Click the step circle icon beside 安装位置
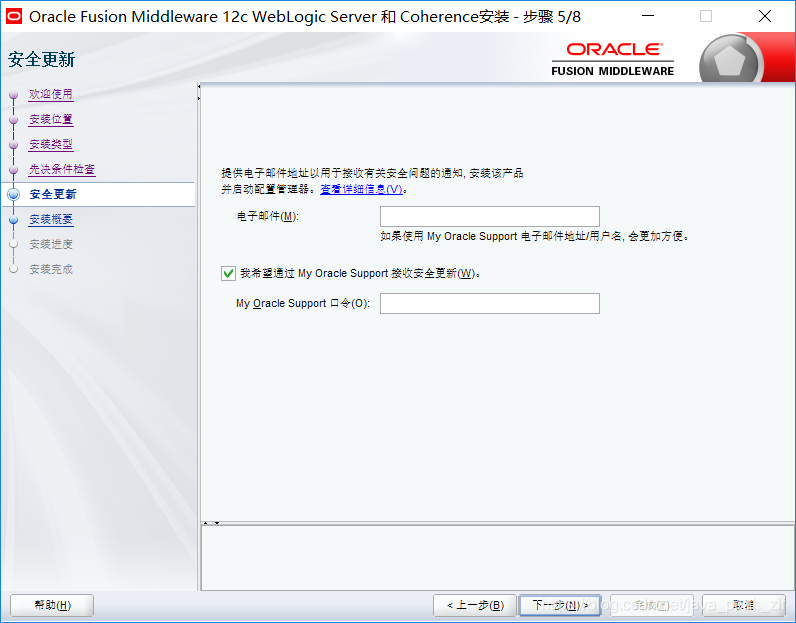 pyautogui.click(x=14, y=120)
